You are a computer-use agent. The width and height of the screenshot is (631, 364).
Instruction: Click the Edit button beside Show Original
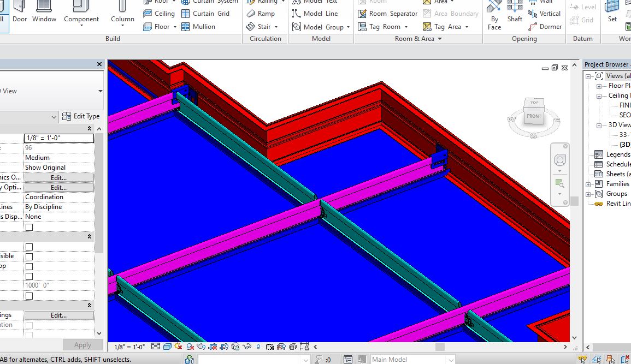(58, 177)
